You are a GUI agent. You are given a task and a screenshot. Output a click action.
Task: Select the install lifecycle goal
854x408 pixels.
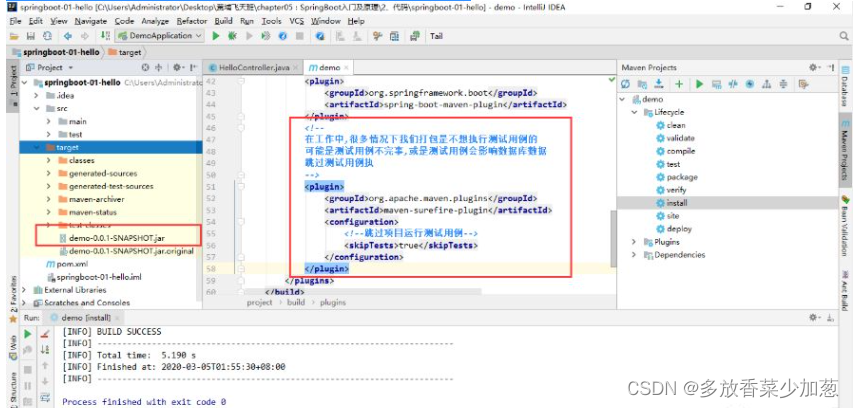tap(672, 203)
